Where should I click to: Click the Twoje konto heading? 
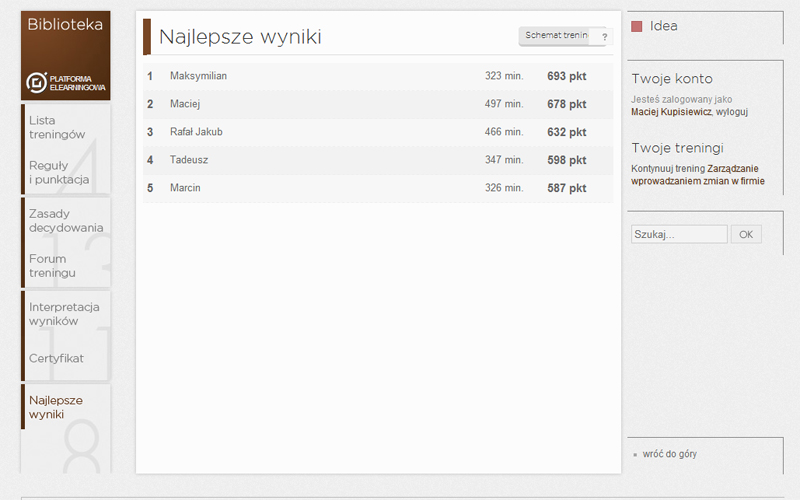tap(672, 79)
